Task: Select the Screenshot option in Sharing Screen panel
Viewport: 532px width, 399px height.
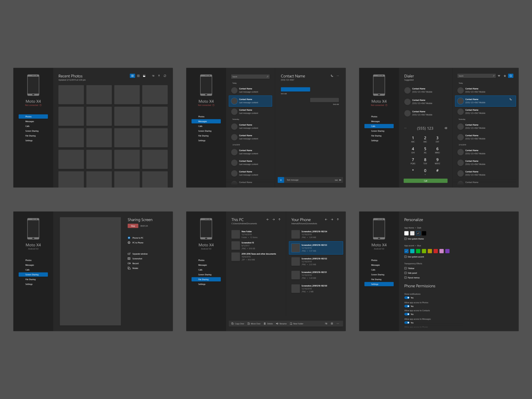Action: pos(137,259)
